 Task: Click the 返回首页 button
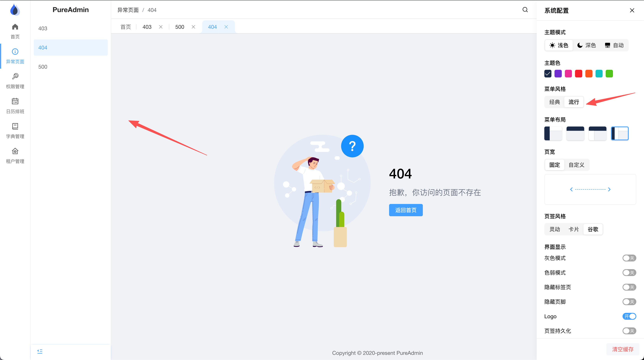(406, 210)
